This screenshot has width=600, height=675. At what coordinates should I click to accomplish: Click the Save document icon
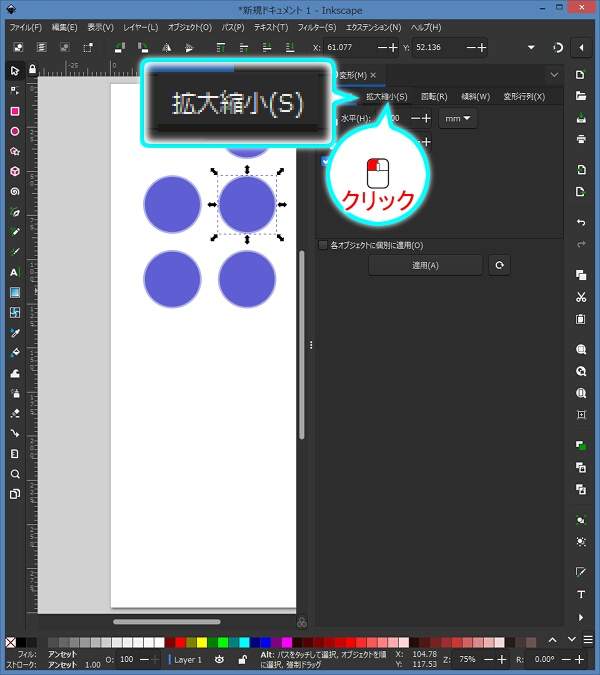coord(581,118)
